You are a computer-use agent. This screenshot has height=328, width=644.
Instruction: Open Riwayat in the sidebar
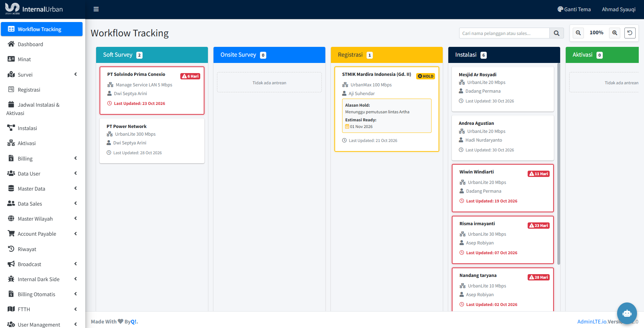click(42, 249)
